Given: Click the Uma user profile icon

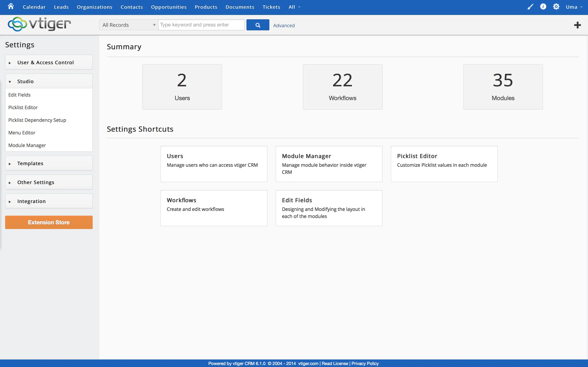Looking at the screenshot, I should click(574, 6).
